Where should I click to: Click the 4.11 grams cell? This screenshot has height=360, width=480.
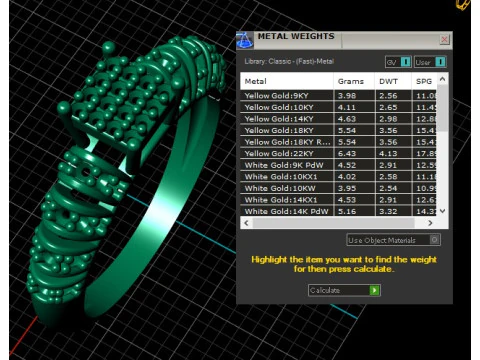pos(354,107)
